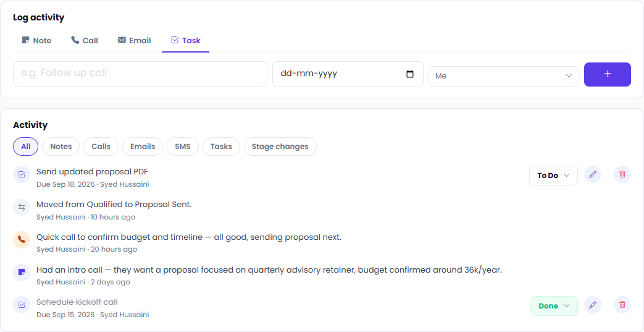Open the Me assignee dropdown
The width and height of the screenshot is (644, 332).
coord(504,76)
